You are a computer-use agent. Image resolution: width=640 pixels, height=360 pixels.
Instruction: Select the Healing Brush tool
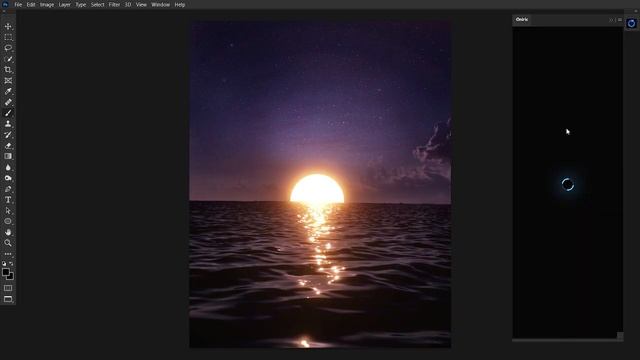click(x=8, y=102)
